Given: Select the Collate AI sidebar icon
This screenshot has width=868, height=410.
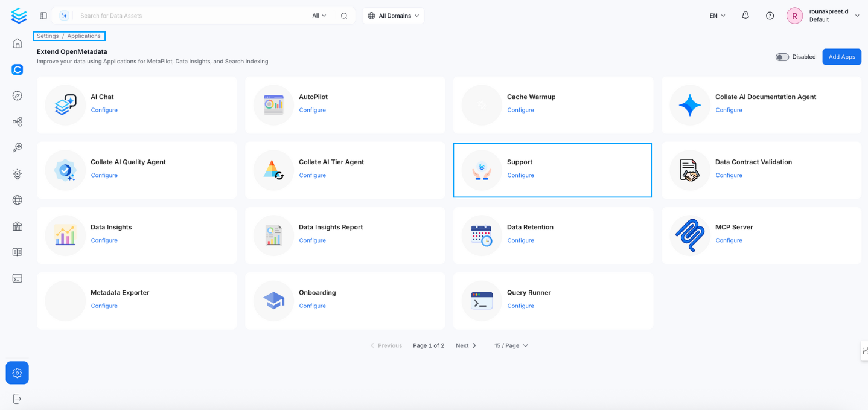Looking at the screenshot, I should [17, 69].
